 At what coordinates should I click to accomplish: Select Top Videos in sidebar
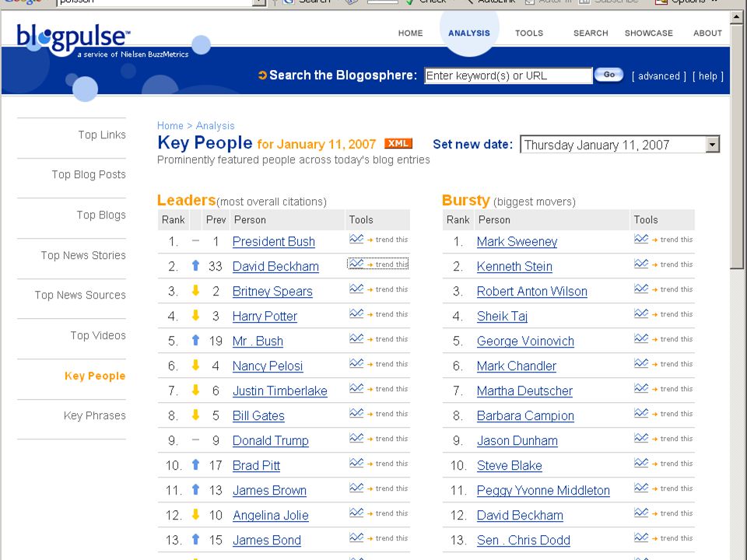(x=98, y=335)
